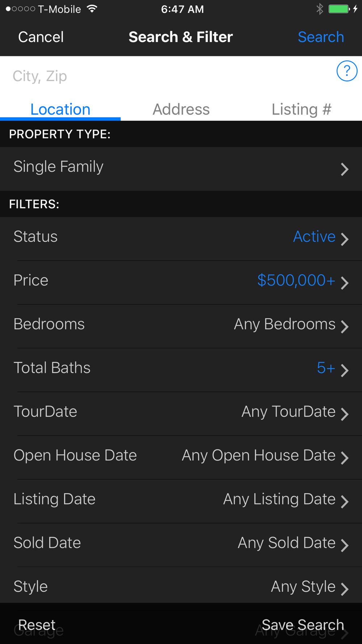Tap the battery indicator icon
Viewport: 362px width, 644px height.
point(339,9)
